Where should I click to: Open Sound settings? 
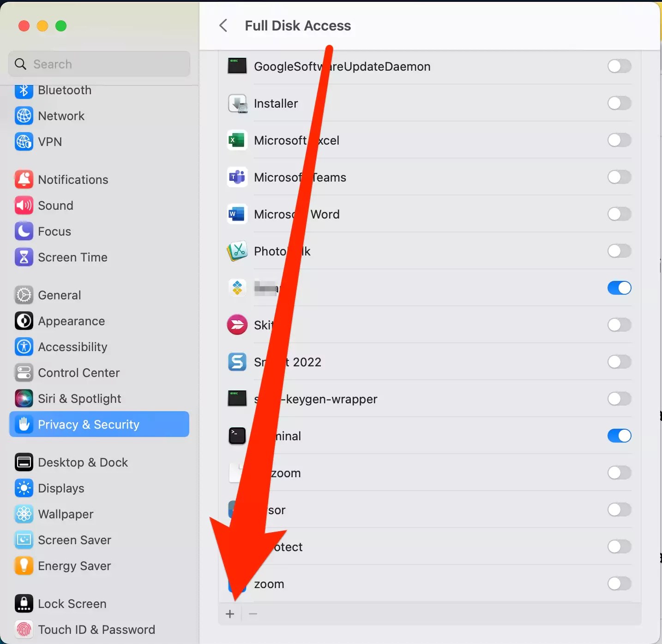(x=55, y=205)
